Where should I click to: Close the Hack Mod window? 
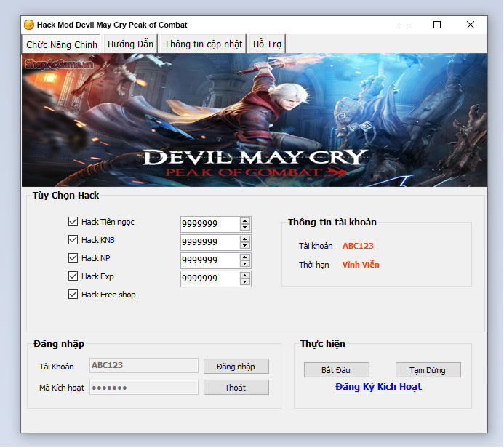(471, 25)
